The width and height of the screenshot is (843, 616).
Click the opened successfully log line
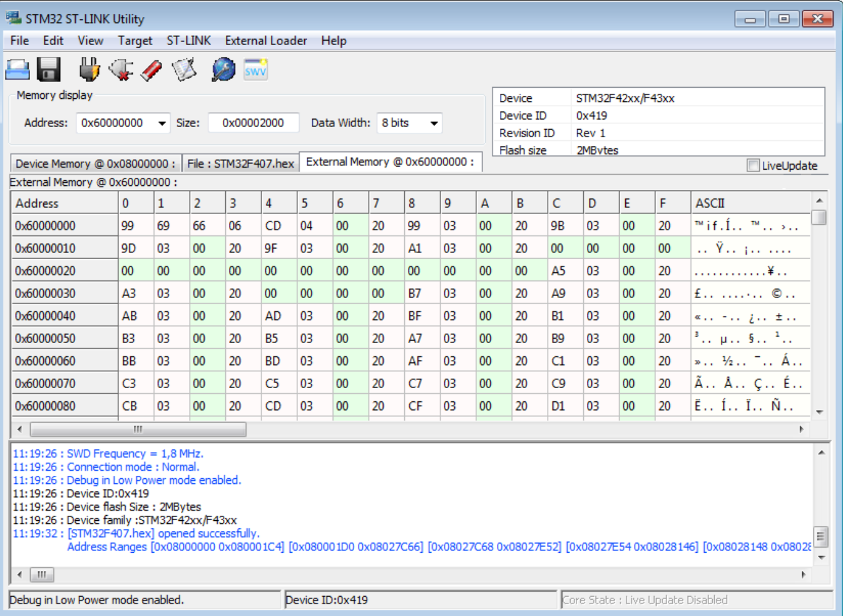click(136, 533)
